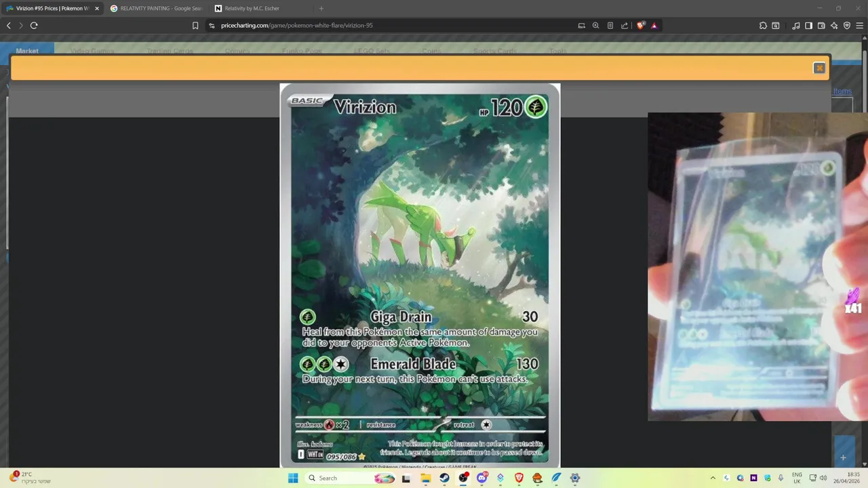Screen dimensions: 868x488
Task: Open Task View on taskbar
Action: (406, 478)
